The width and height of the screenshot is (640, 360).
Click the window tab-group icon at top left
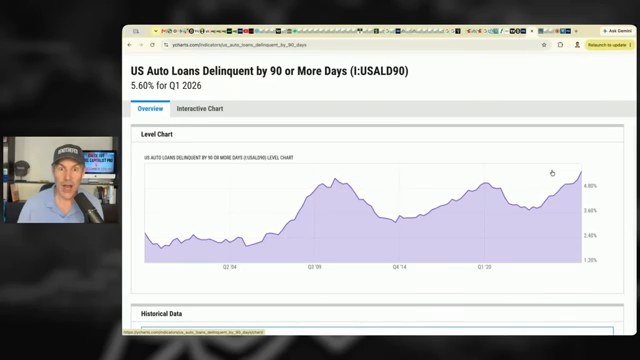136,31
